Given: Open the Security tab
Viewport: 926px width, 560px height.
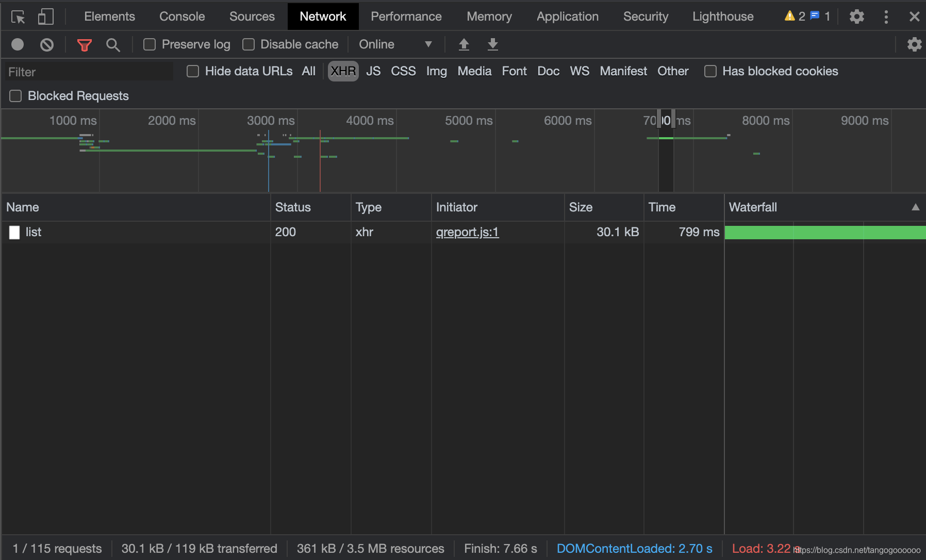Looking at the screenshot, I should click(646, 17).
